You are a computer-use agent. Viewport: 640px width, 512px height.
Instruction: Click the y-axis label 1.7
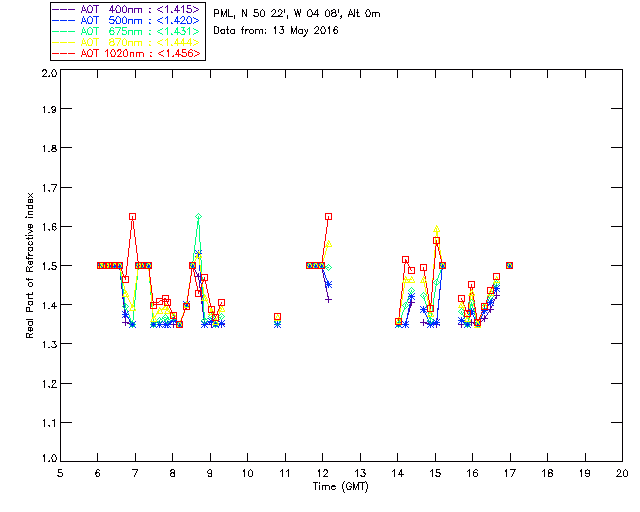(49, 188)
